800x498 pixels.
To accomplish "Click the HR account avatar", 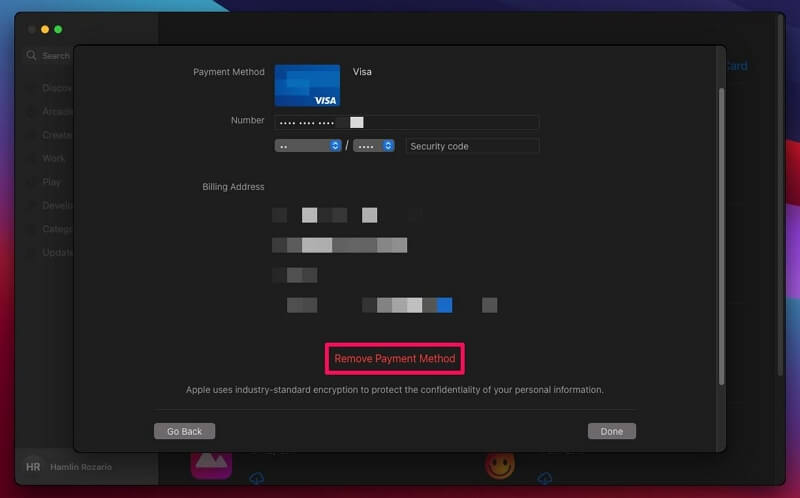I will (x=33, y=466).
